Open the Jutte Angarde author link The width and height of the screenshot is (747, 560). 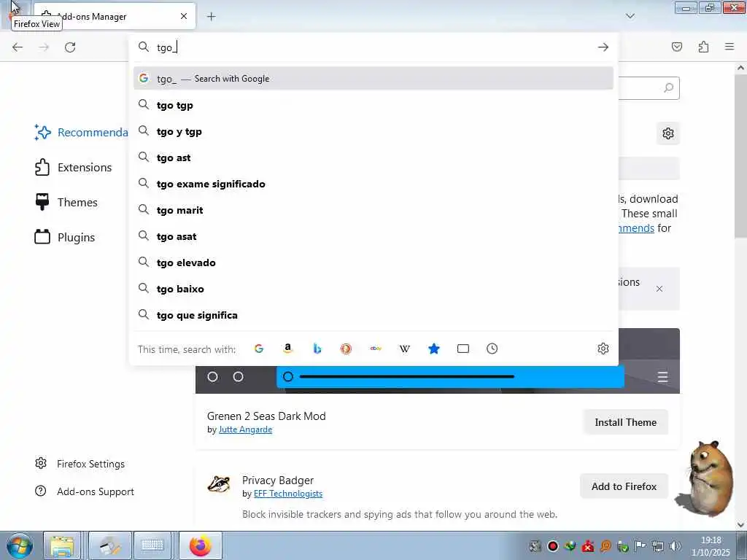[245, 429]
